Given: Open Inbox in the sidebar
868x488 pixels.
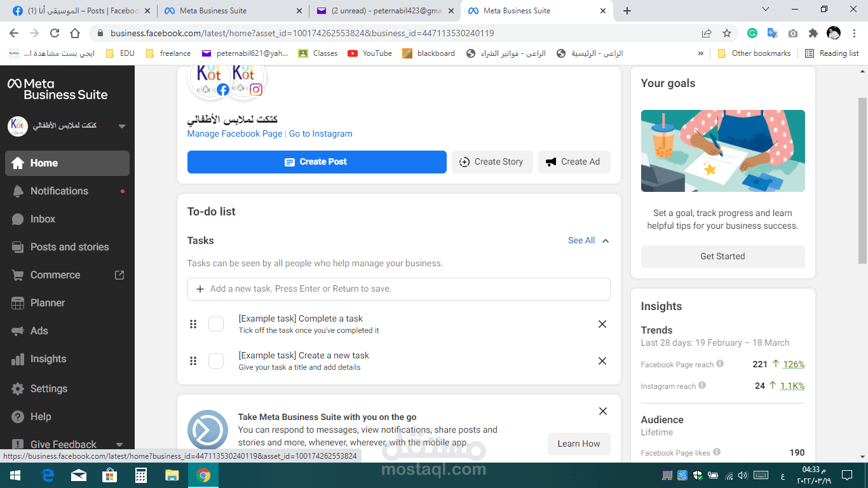Looking at the screenshot, I should coord(67,219).
